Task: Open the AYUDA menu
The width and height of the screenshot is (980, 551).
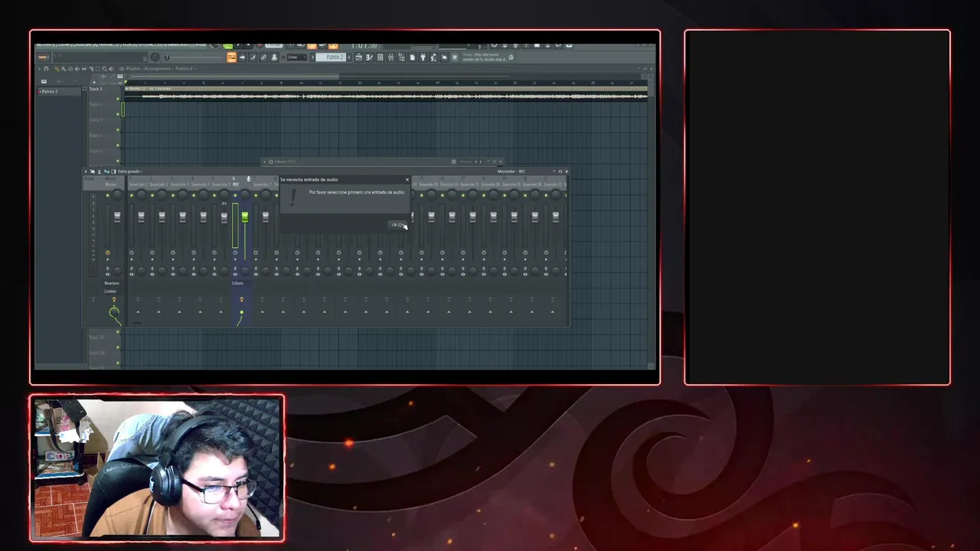Action: pos(201,44)
